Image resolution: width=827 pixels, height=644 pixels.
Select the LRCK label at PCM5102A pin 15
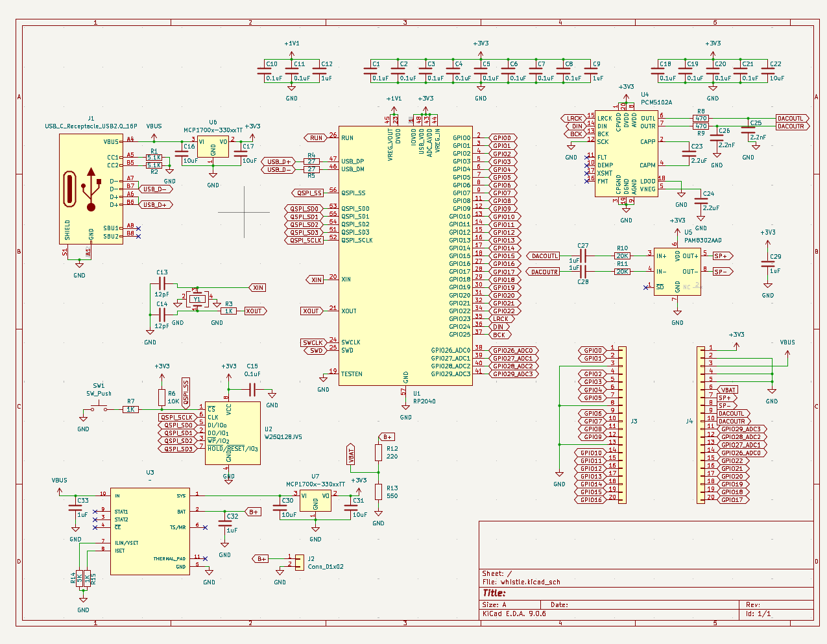coord(573,119)
